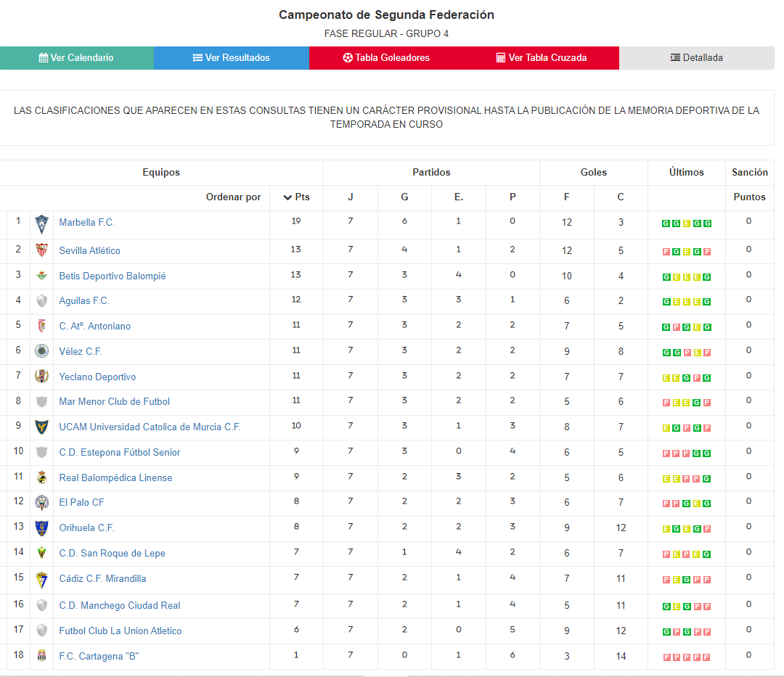
Task: Open the Mar Menor Club de Futbol link
Action: click(x=115, y=402)
